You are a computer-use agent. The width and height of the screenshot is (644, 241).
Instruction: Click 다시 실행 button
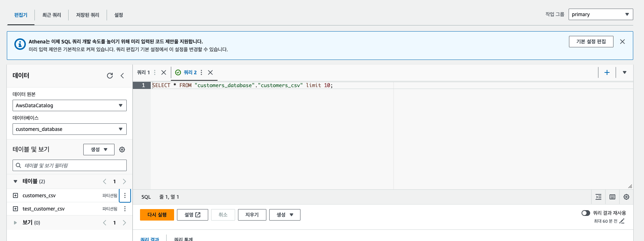point(157,215)
